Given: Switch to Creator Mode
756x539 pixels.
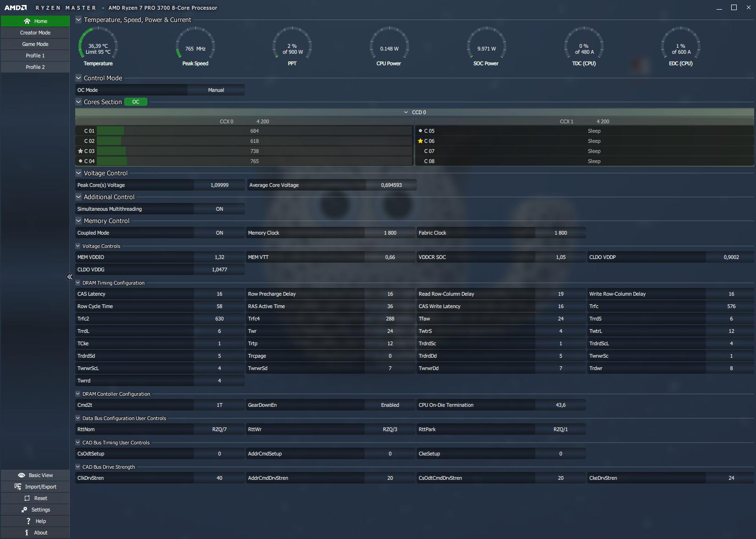Looking at the screenshot, I should pos(35,33).
